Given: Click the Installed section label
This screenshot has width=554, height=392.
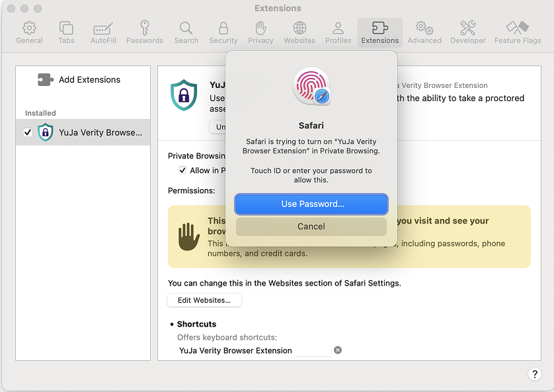Looking at the screenshot, I should [x=40, y=113].
